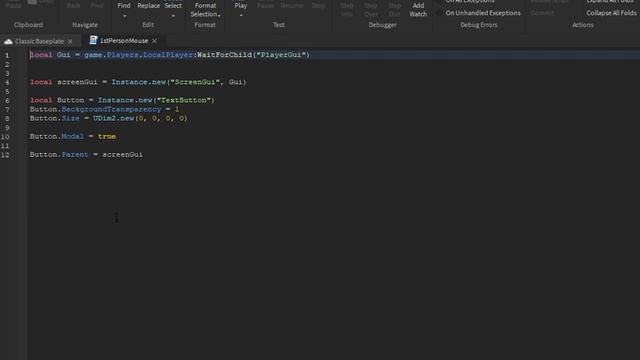640x360 pixels.
Task: Click line number 6 in the gutter
Action: pyautogui.click(x=7, y=100)
